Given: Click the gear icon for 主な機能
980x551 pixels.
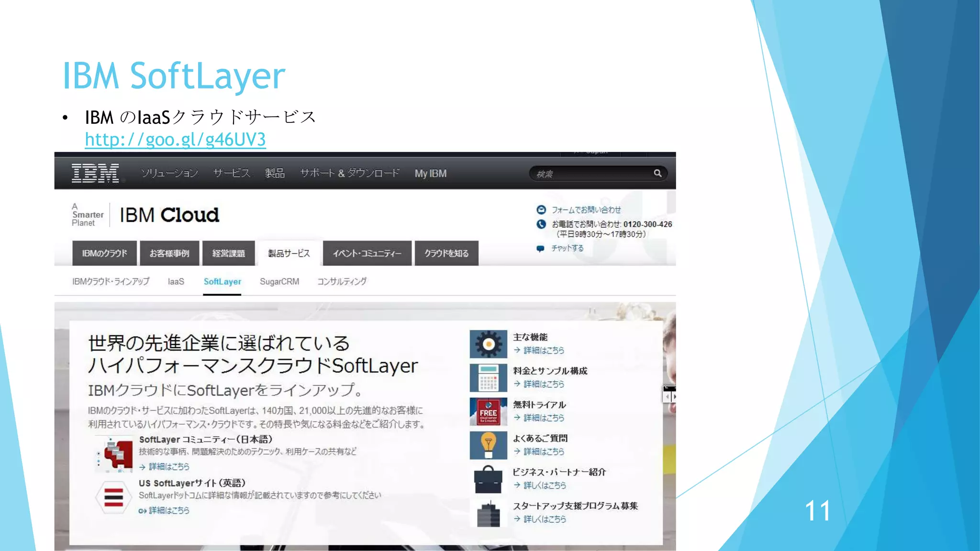Looking at the screenshot, I should (488, 344).
